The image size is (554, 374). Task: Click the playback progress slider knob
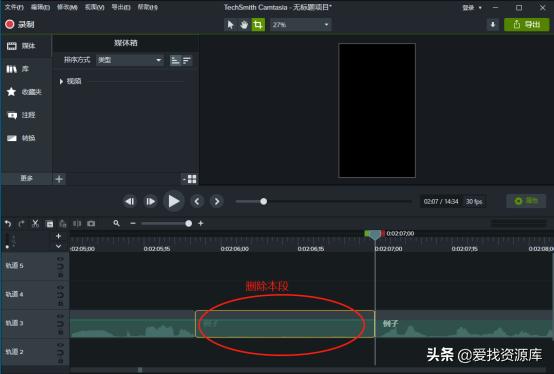264,202
